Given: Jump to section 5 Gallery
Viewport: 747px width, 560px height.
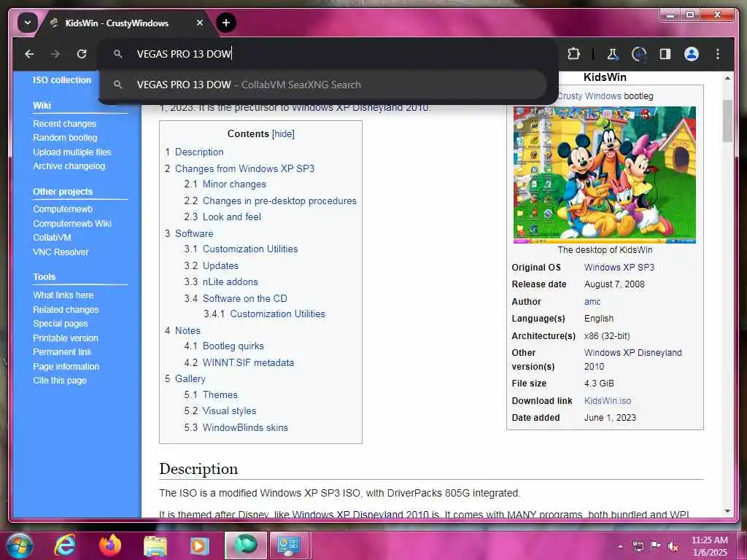Looking at the screenshot, I should (x=190, y=379).
